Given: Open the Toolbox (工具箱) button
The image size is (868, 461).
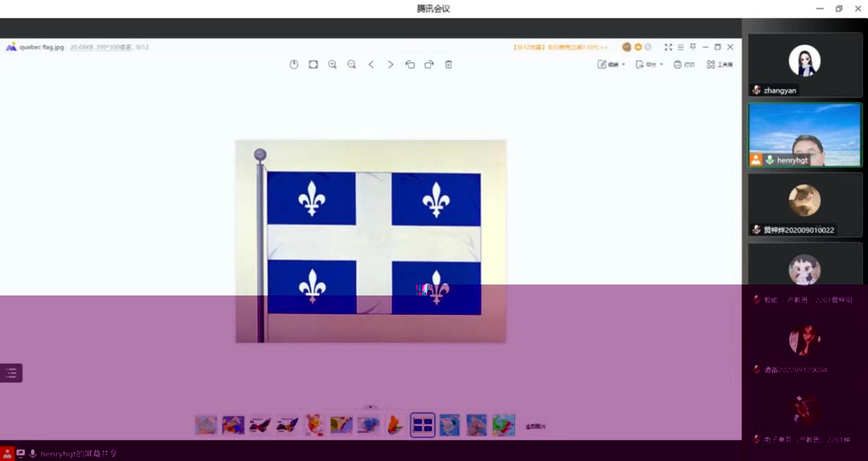Looking at the screenshot, I should pyautogui.click(x=719, y=64).
